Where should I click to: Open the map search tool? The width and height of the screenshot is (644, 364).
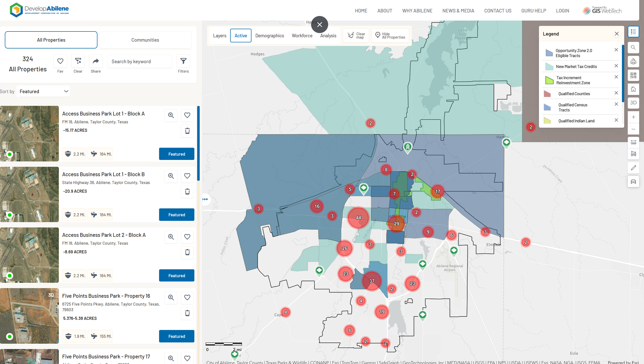(x=633, y=47)
